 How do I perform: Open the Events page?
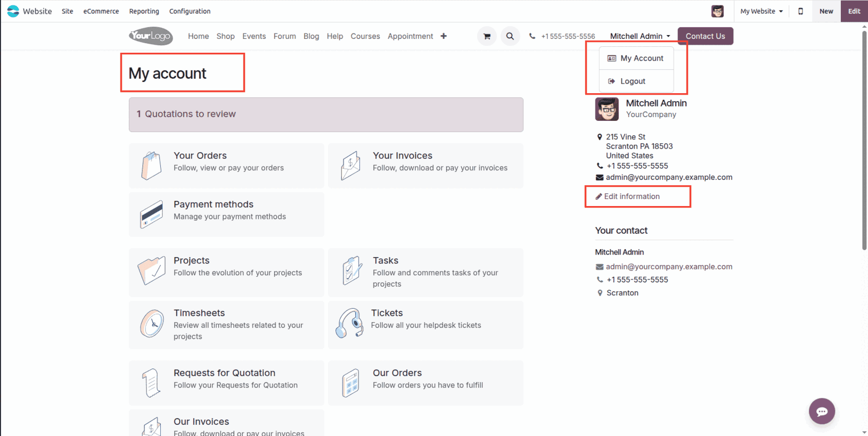(x=254, y=36)
